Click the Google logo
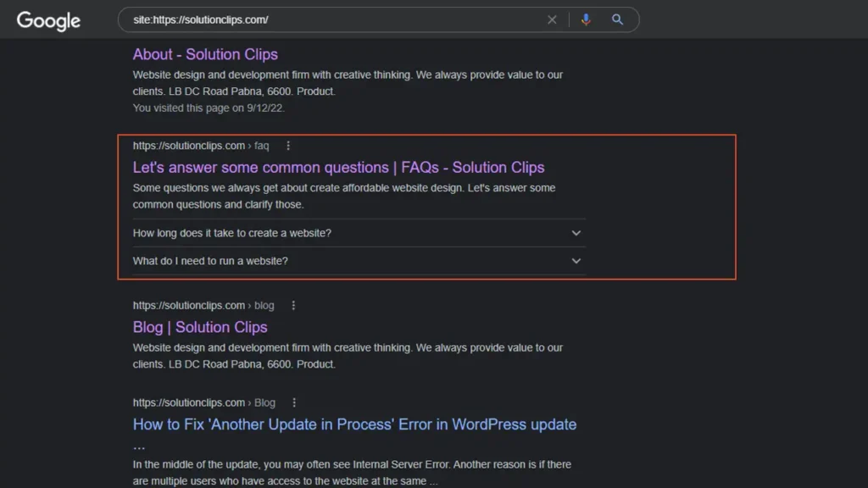This screenshot has width=868, height=488. click(x=48, y=20)
